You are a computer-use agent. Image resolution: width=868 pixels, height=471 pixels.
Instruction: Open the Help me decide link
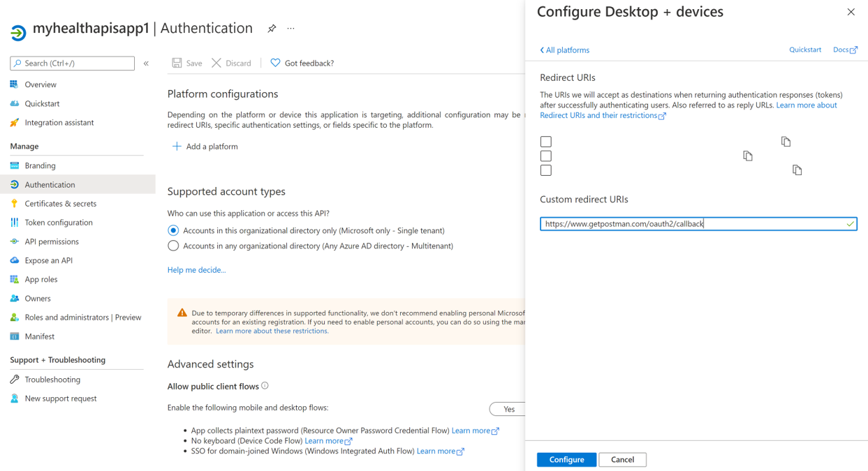tap(196, 269)
